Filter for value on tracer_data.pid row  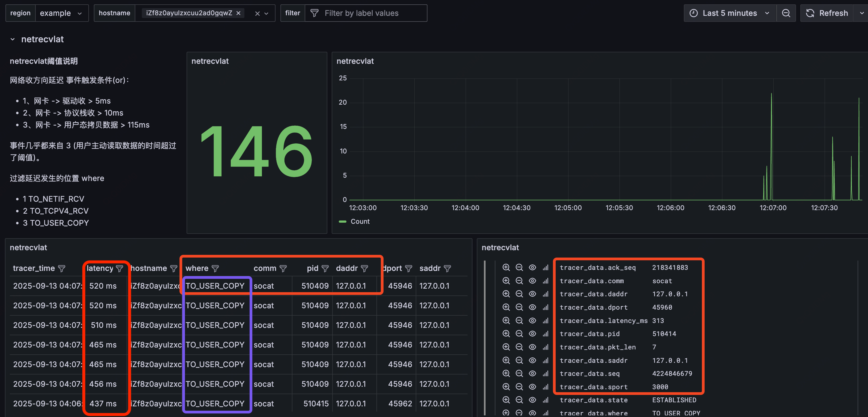click(x=506, y=334)
